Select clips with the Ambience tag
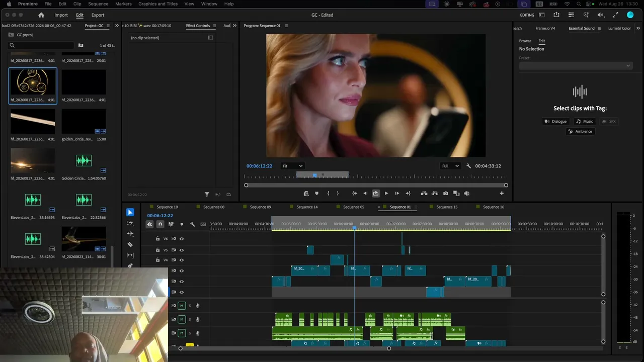Screen dimensions: 644x362 pos(580,131)
